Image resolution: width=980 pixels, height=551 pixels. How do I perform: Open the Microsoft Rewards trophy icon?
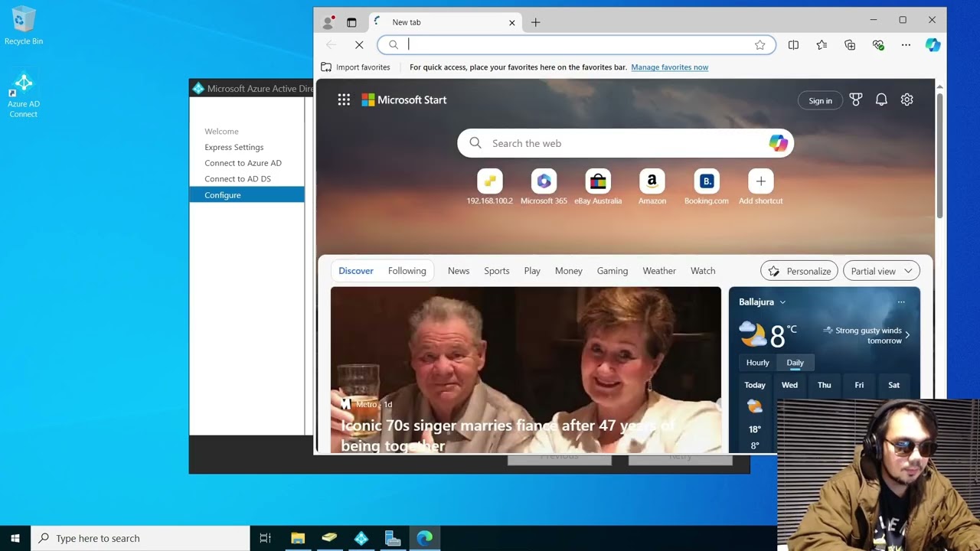click(x=856, y=99)
